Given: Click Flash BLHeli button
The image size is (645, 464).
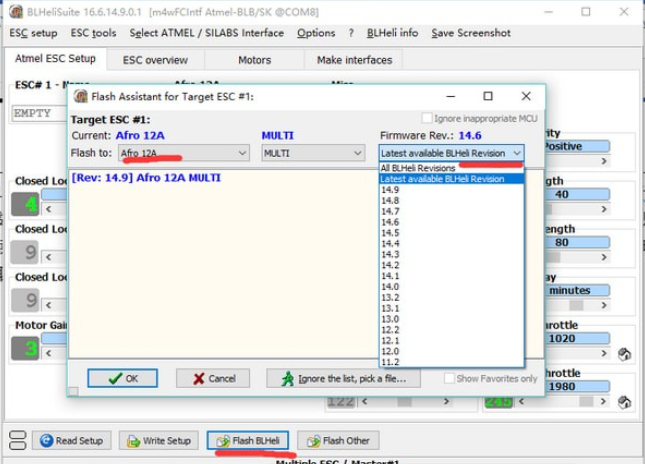Looking at the screenshot, I should pyautogui.click(x=248, y=441).
